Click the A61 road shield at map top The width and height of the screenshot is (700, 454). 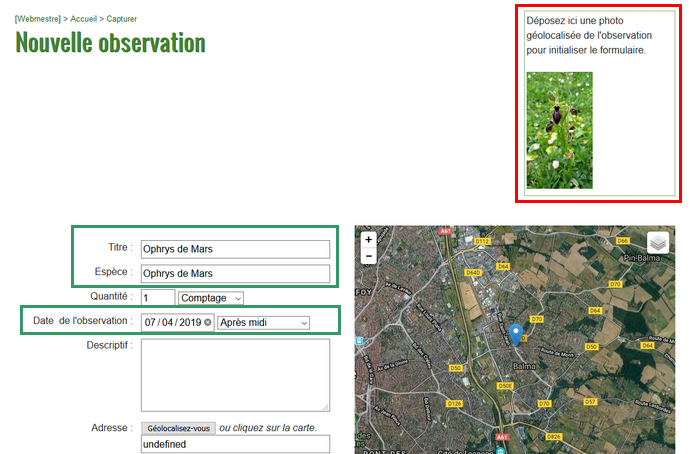(445, 230)
